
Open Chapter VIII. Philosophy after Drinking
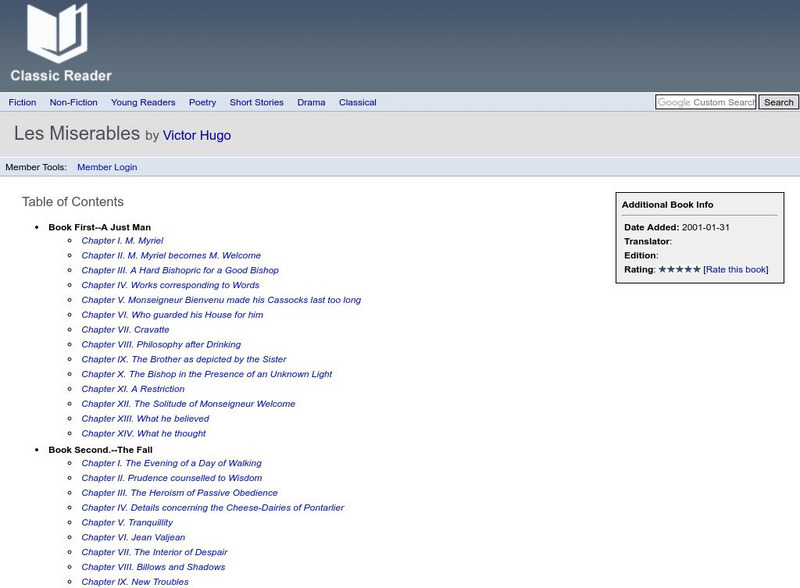pos(161,344)
